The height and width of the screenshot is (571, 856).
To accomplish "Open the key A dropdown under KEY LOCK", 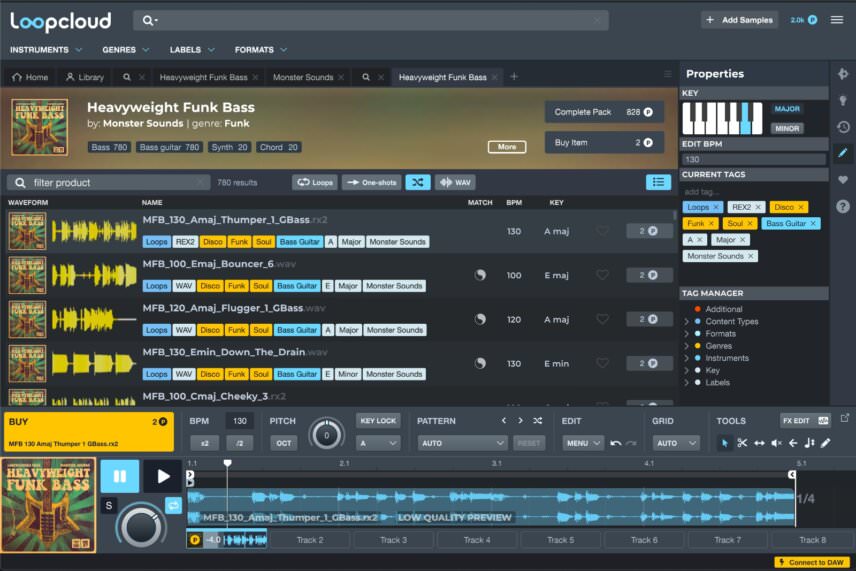I will pyautogui.click(x=378, y=443).
